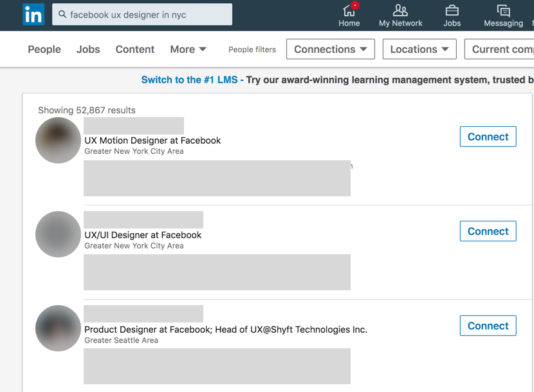Screen dimensions: 534x392
Task: Open Jobs briefcase icon in navbar
Action: [x=452, y=10]
